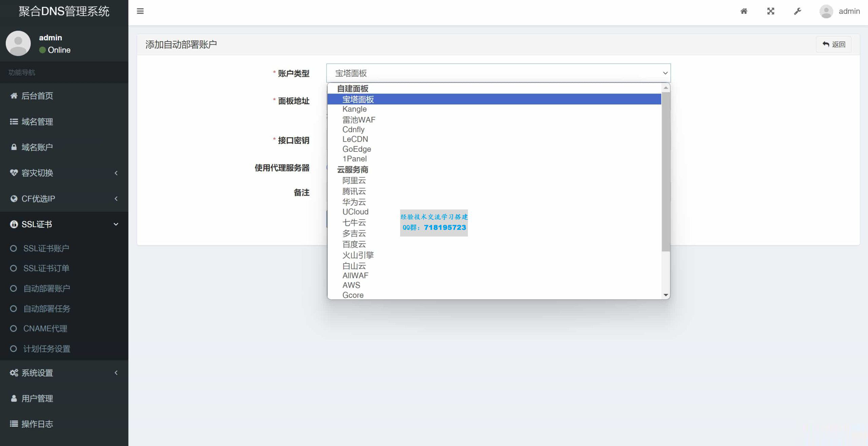Click 自动部署任务 in sidebar navigation
The width and height of the screenshot is (868, 446).
(47, 308)
